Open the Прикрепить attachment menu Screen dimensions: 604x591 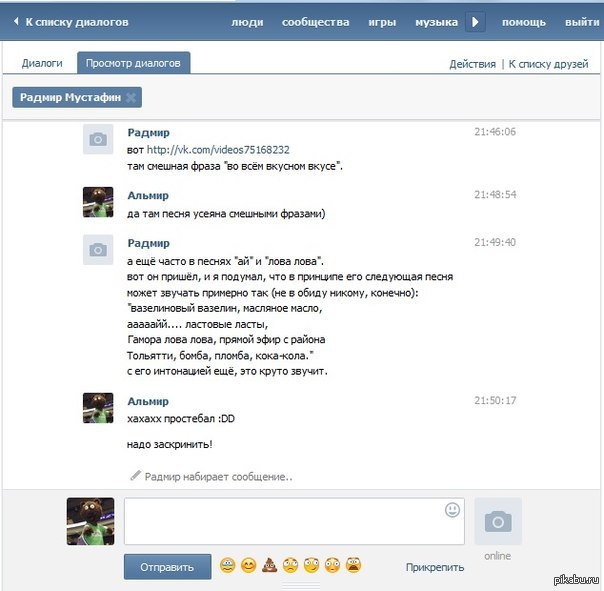435,568
